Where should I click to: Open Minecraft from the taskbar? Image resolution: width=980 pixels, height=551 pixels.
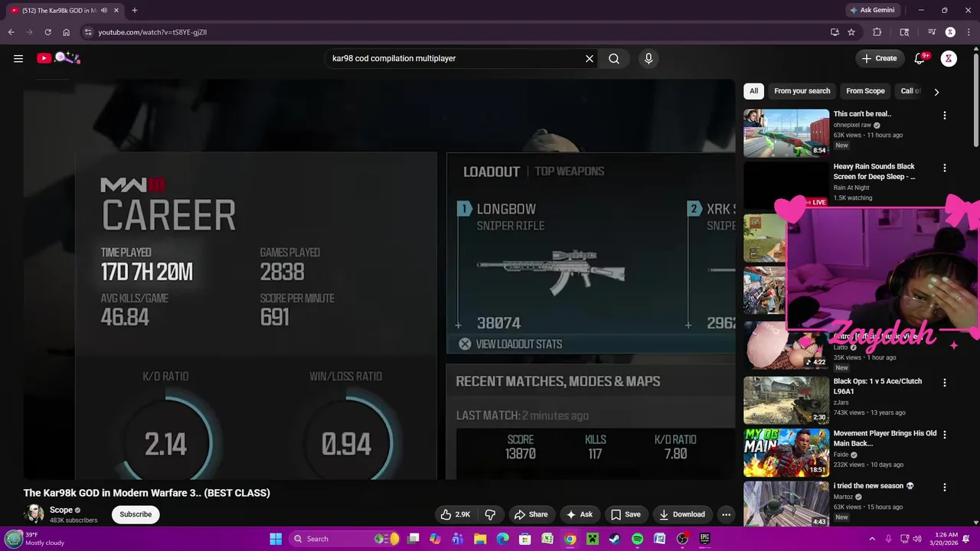click(x=592, y=539)
